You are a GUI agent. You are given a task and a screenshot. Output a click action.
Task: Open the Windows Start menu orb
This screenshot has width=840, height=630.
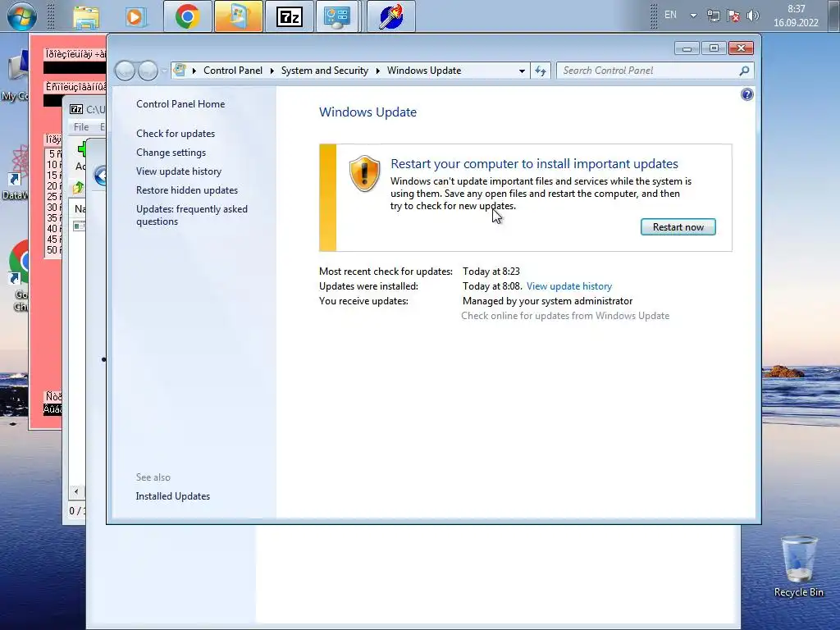22,16
